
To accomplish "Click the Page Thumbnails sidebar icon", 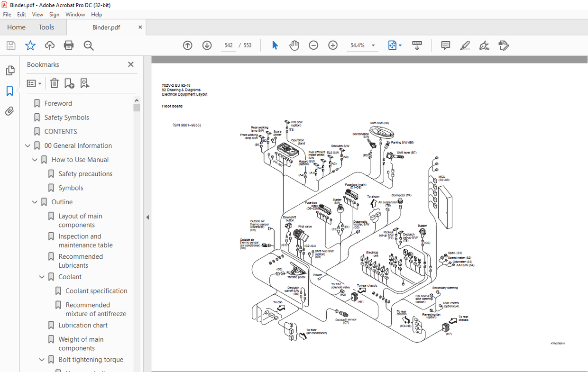I will coord(10,70).
